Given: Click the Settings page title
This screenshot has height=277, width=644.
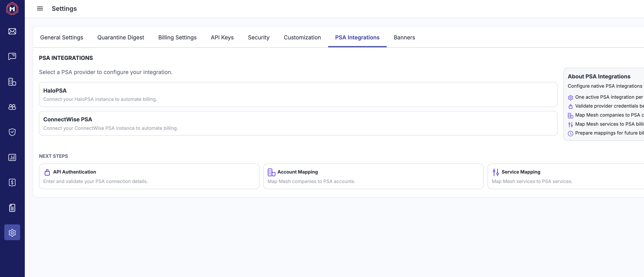Looking at the screenshot, I should point(64,8).
